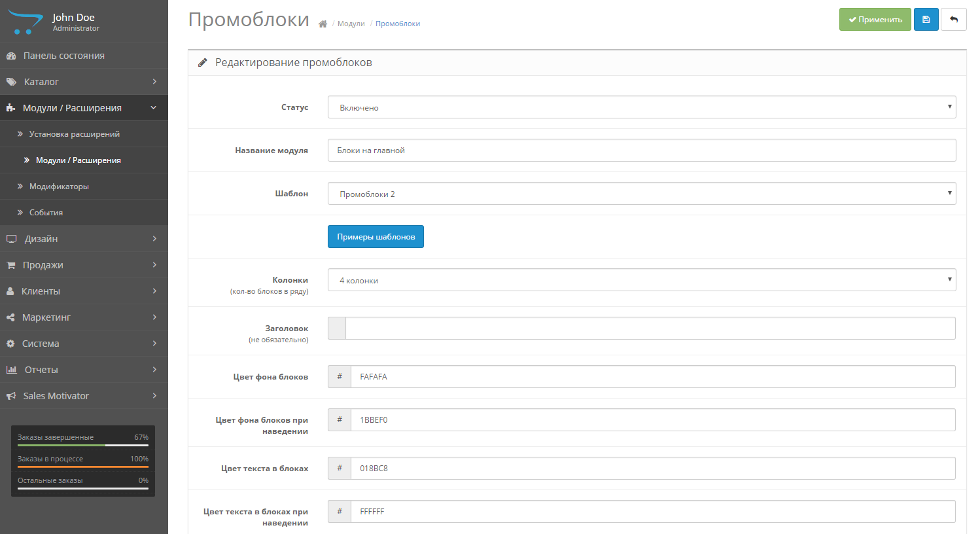980x534 pixels.
Task: Click the Отчеты bar chart icon
Action: 11,370
